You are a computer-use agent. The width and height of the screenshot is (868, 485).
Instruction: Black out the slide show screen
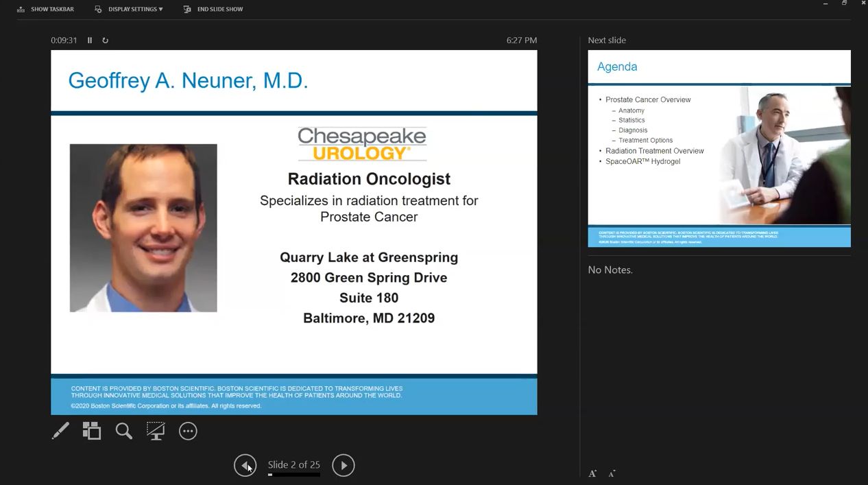[x=156, y=431]
